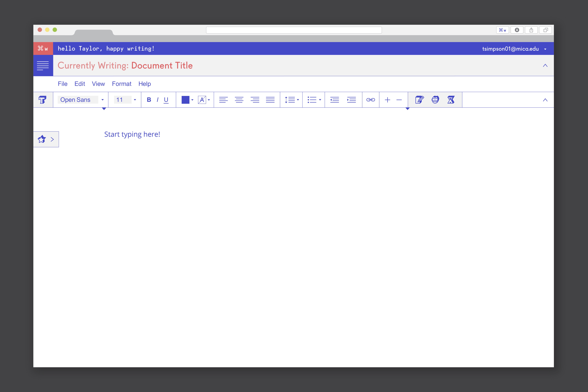The width and height of the screenshot is (588, 392).
Task: Toggle bold formatting
Action: (149, 100)
